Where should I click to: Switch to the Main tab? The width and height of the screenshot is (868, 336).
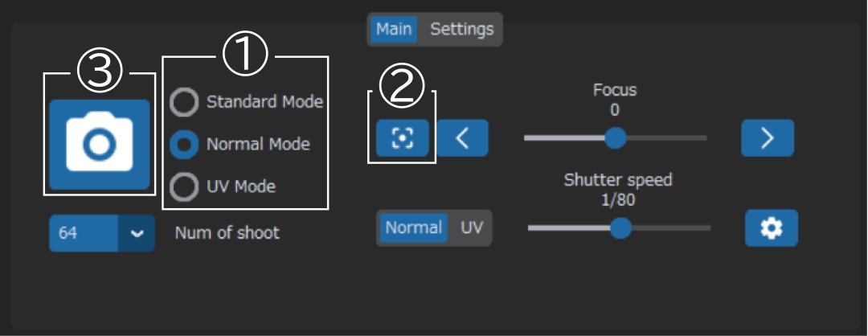point(394,29)
